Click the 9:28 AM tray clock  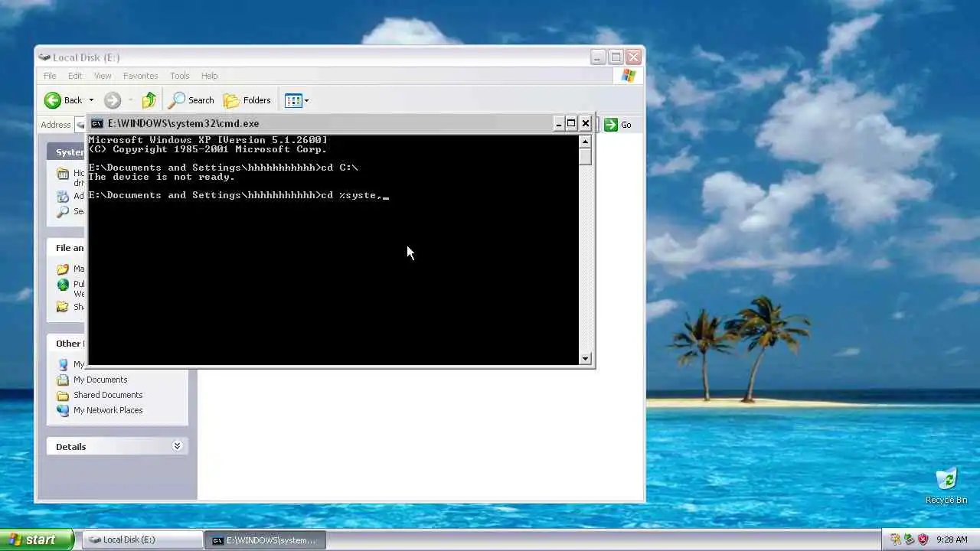click(x=952, y=540)
